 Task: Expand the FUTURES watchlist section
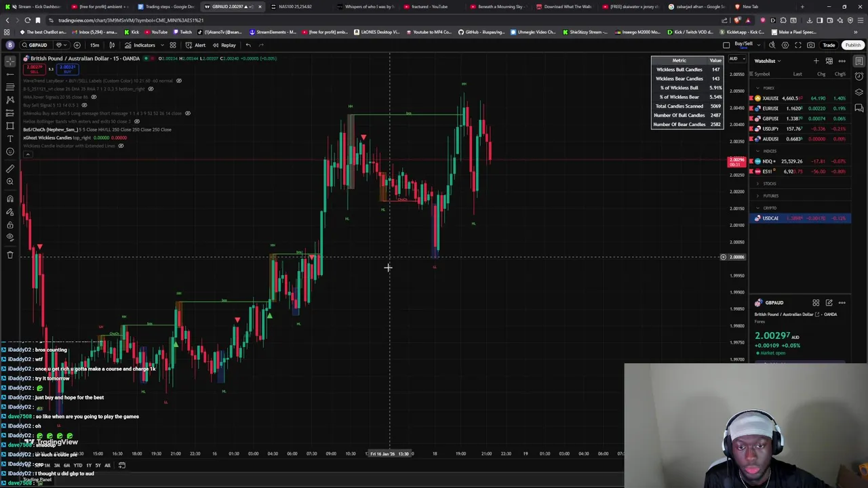click(758, 196)
